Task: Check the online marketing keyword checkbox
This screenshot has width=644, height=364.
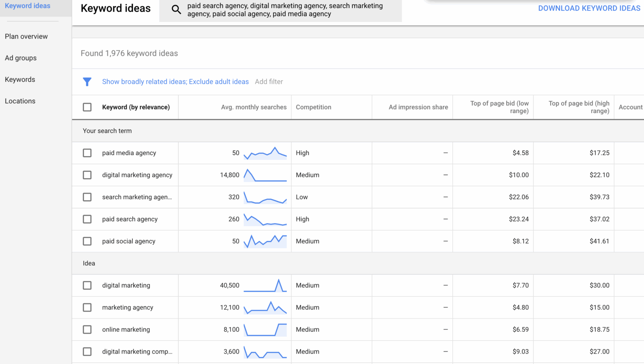Action: 87,329
